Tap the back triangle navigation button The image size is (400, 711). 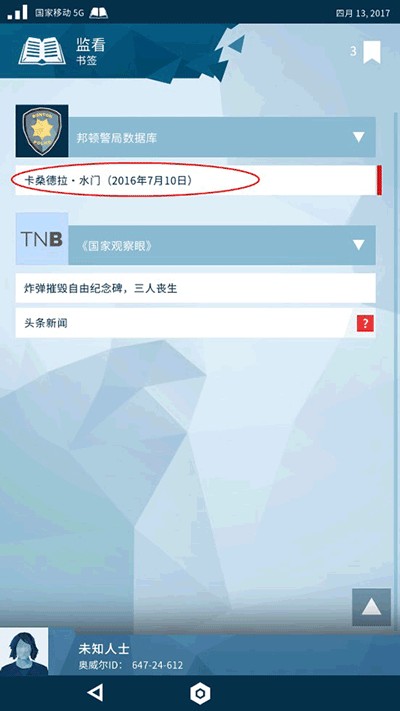point(95,692)
